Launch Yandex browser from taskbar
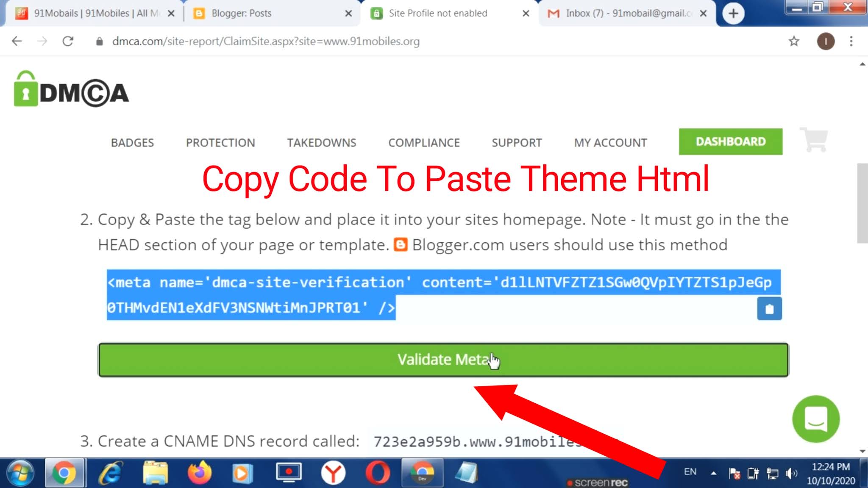Image resolution: width=868 pixels, height=488 pixels. (x=333, y=473)
